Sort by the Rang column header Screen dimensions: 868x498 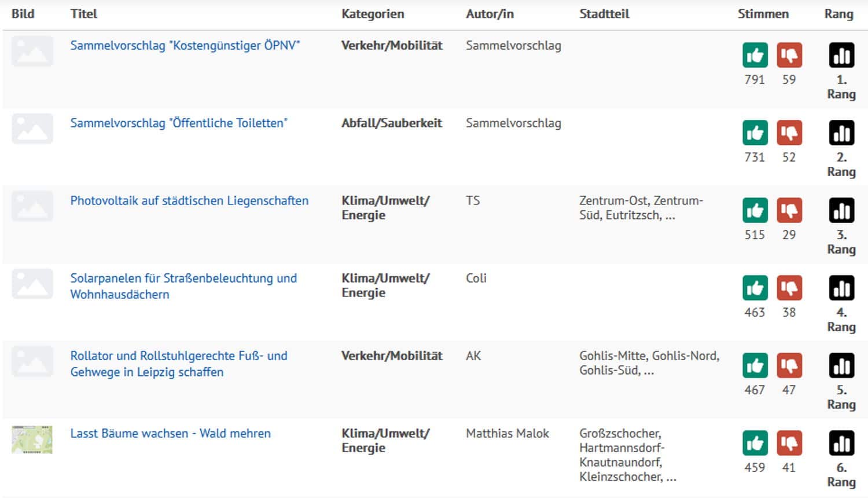838,14
